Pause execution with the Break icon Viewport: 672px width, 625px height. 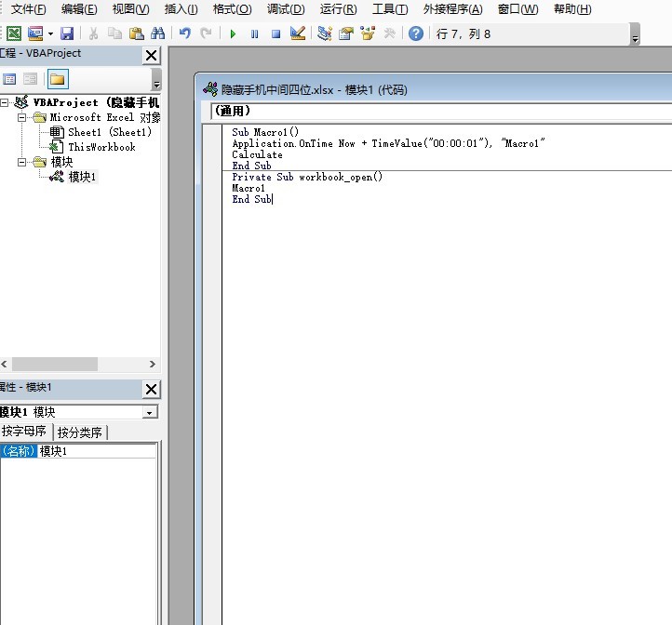tap(255, 33)
